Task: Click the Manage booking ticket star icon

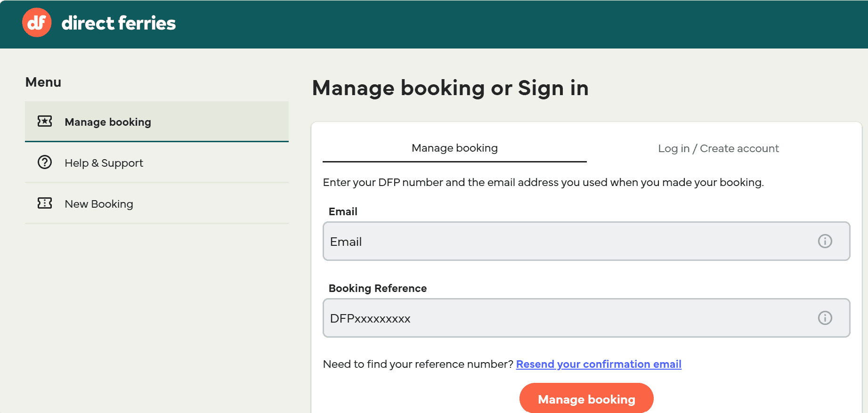Action: click(45, 121)
